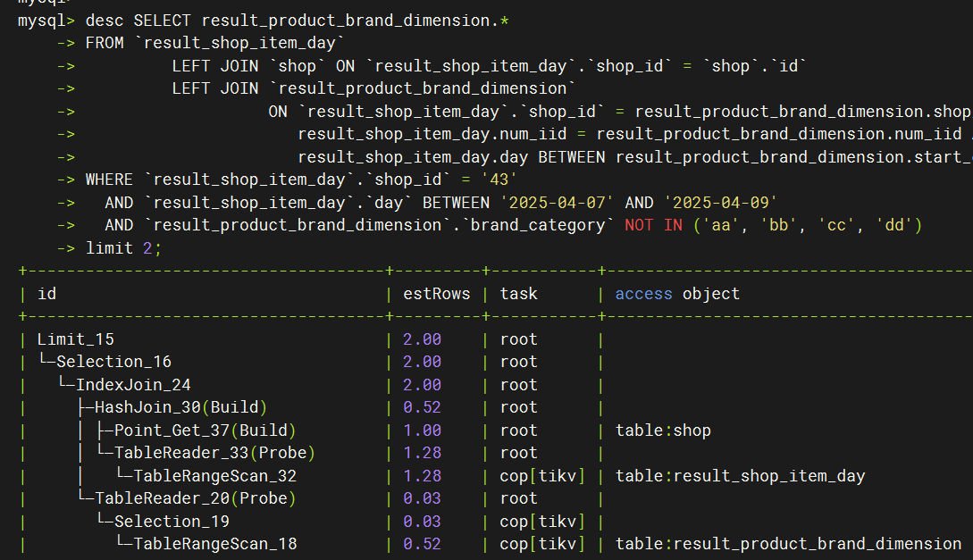Click the IndexJoin_24 operator row
This screenshot has width=973, height=560.
click(133, 385)
